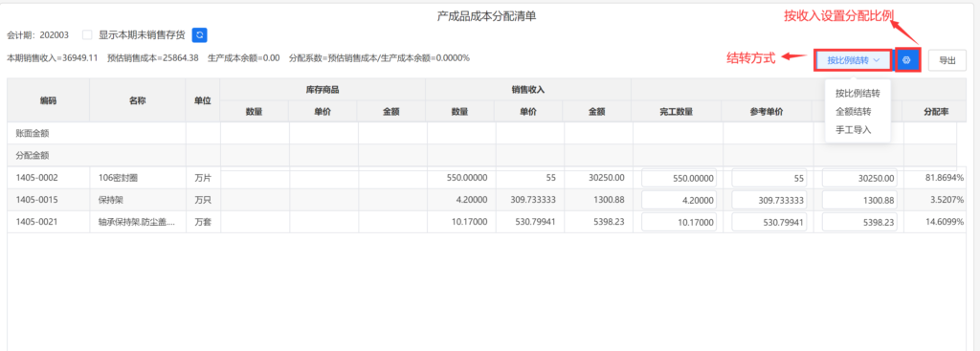Image resolution: width=980 pixels, height=351 pixels.
Task: Click allocation rate 14.6099%
Action: click(944, 222)
